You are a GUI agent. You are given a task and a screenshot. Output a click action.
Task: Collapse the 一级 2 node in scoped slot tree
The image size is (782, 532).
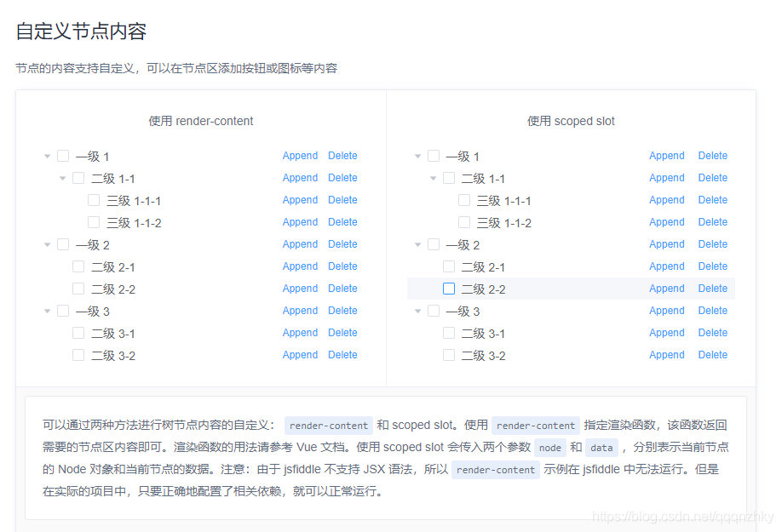(418, 244)
